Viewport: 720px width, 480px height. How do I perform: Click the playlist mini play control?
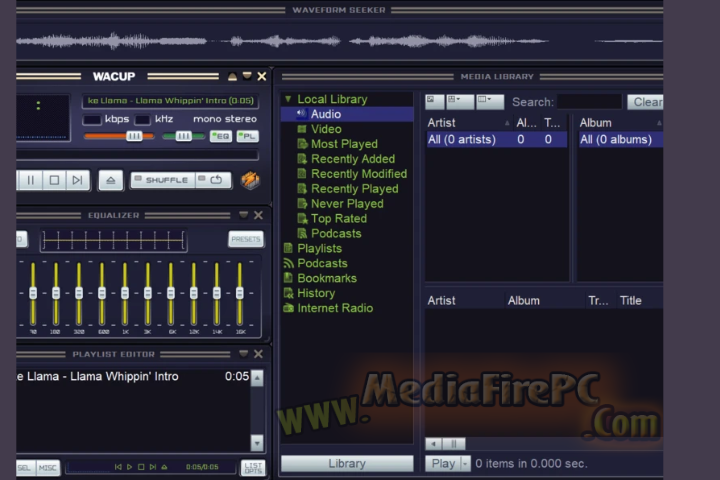point(129,467)
